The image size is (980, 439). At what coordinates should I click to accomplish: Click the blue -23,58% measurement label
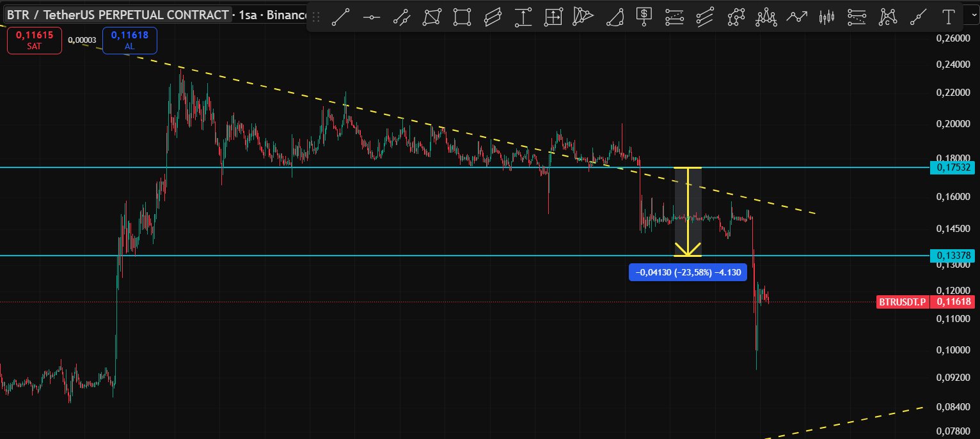pos(688,273)
